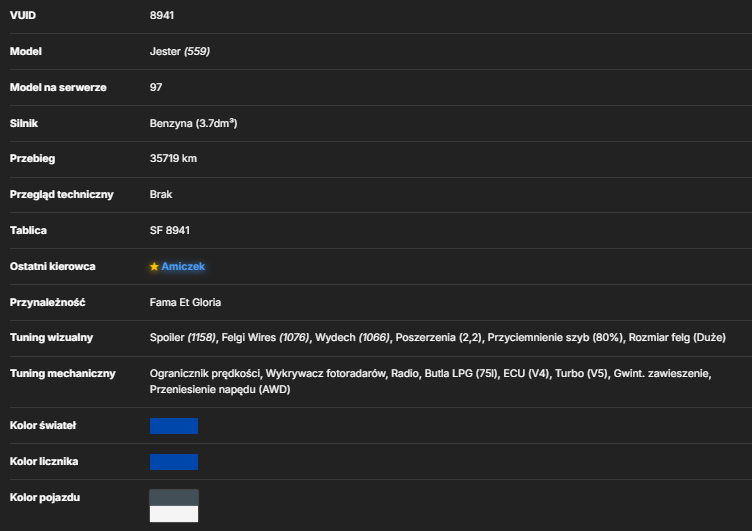Click the white Kolor pojazdu swatch
This screenshot has width=752, height=531.
pos(174,514)
